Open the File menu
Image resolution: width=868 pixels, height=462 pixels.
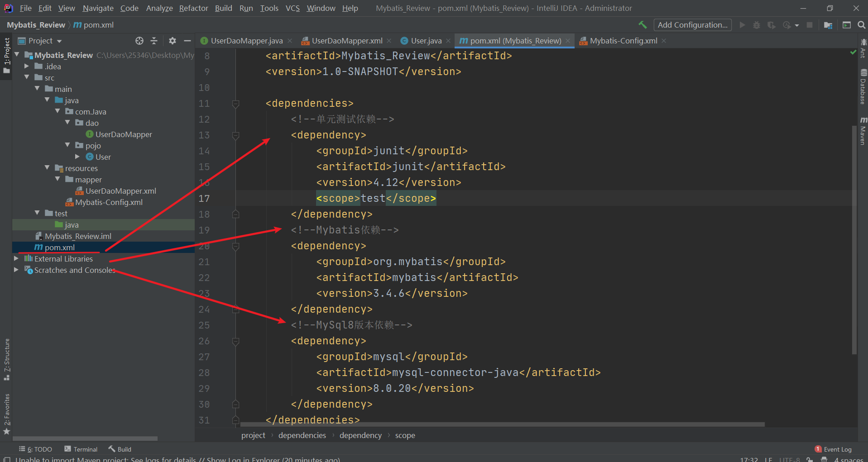pos(26,8)
